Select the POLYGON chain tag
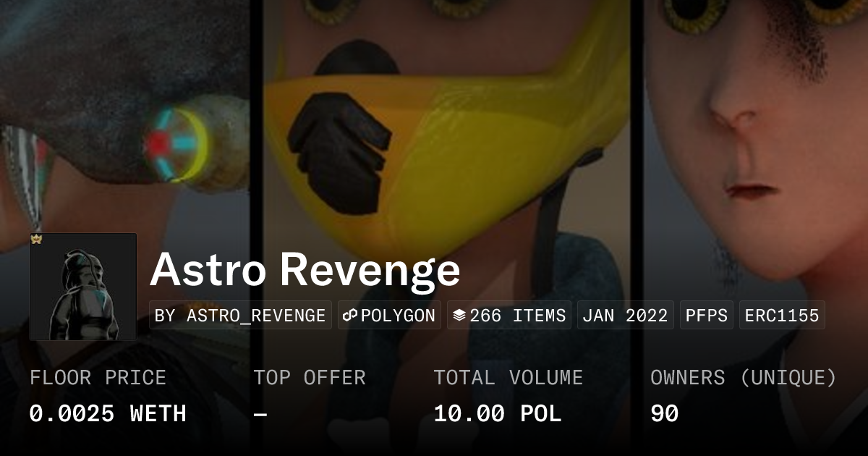 (389, 316)
